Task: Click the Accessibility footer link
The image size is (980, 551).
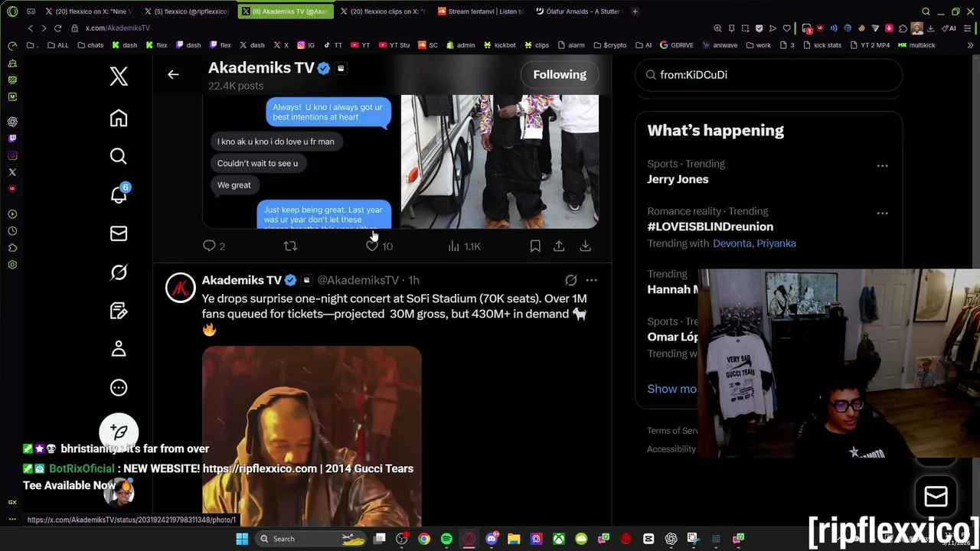Action: [x=671, y=449]
